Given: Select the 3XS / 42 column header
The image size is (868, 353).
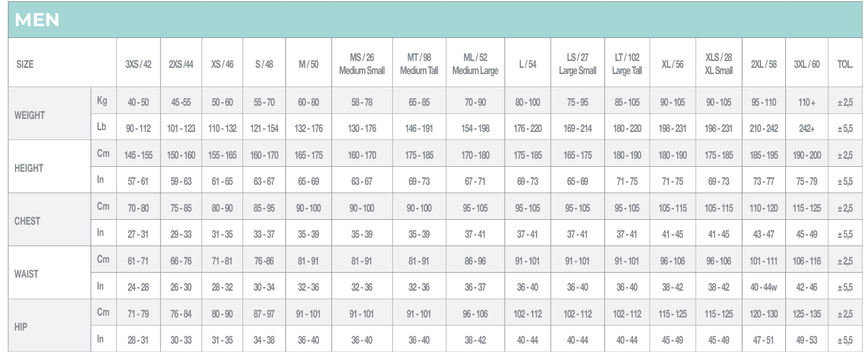Looking at the screenshot, I should tap(138, 64).
